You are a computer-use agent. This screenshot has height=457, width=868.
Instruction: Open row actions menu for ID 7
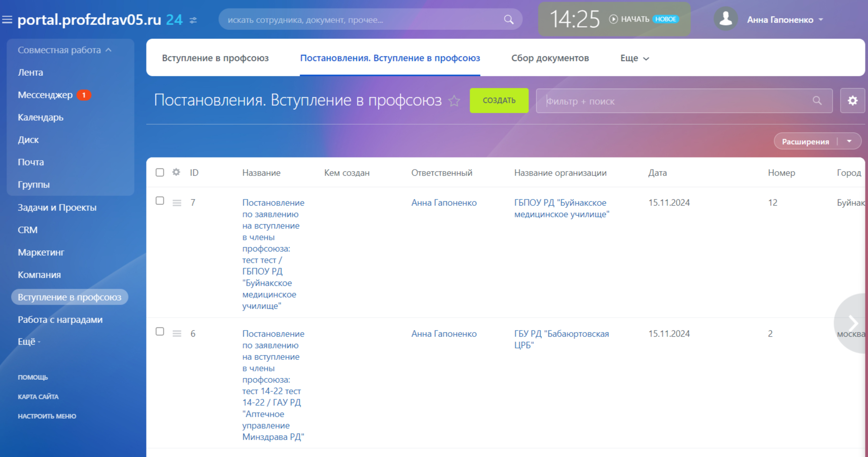point(176,203)
